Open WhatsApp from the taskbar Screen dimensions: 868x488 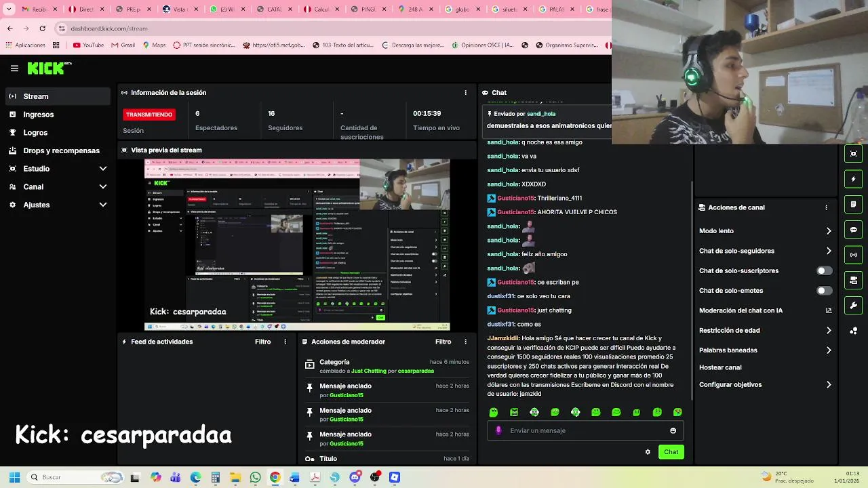(x=255, y=477)
